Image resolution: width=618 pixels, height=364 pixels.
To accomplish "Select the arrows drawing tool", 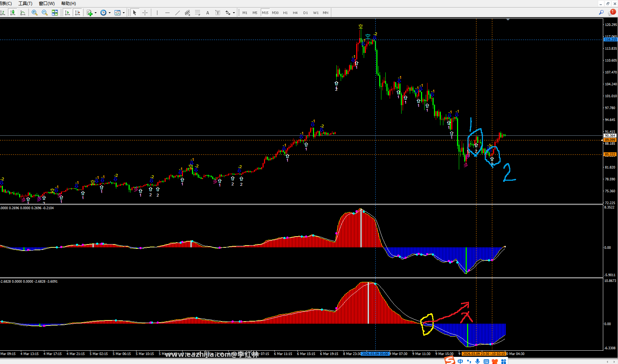I will coord(228,13).
